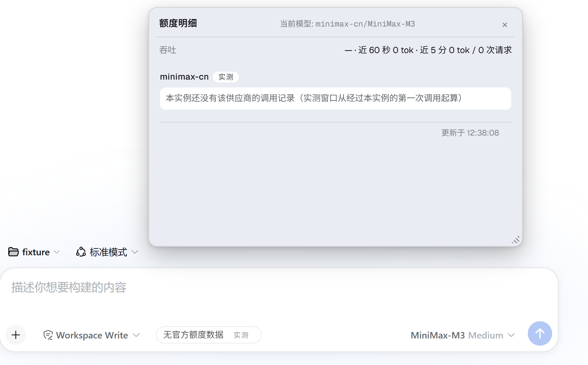Click the minimax-cn provider name
Screen dimensions: 588x365
(x=184, y=77)
